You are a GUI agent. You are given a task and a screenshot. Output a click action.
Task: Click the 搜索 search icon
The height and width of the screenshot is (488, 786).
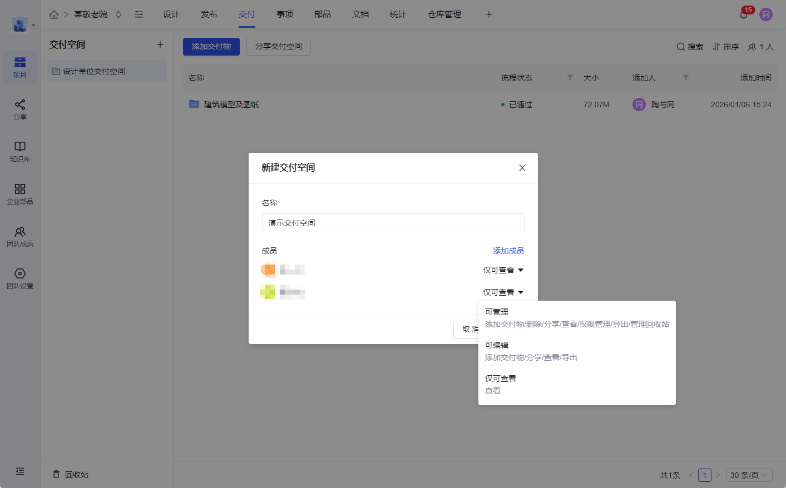pos(690,47)
